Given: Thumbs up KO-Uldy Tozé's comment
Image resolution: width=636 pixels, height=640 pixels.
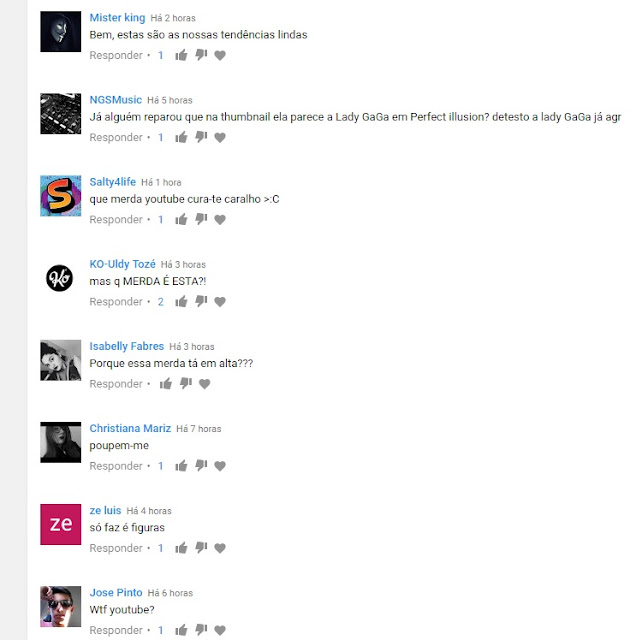Looking at the screenshot, I should [x=181, y=302].
